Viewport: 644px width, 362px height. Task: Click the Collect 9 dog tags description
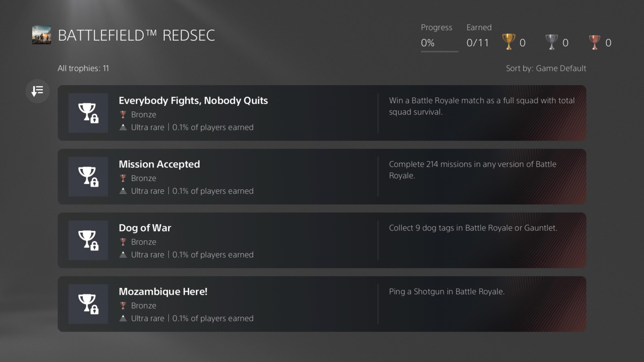pyautogui.click(x=473, y=228)
